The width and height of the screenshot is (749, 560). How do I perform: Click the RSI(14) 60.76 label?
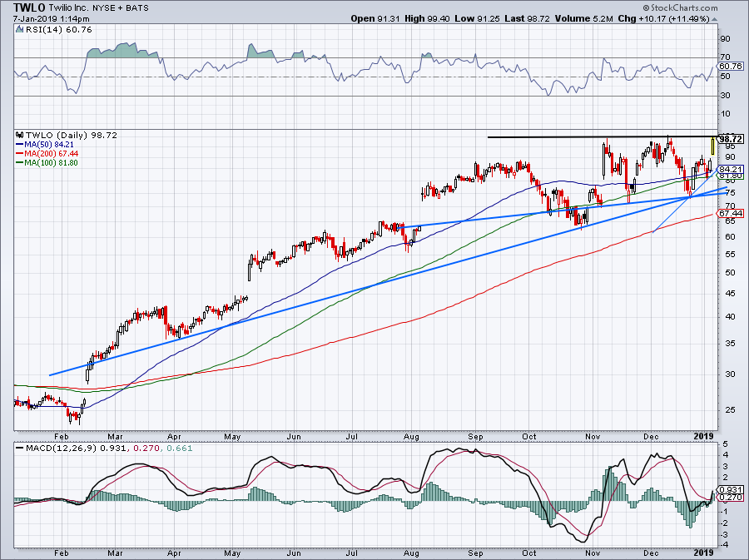(x=59, y=30)
